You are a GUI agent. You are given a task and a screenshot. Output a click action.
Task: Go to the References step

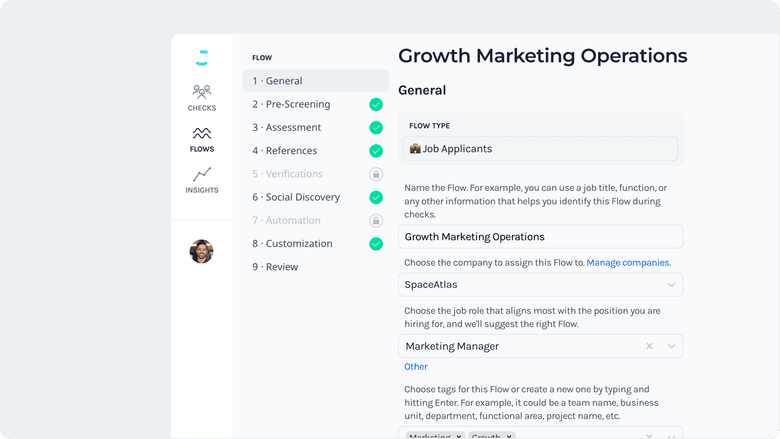pyautogui.click(x=285, y=151)
